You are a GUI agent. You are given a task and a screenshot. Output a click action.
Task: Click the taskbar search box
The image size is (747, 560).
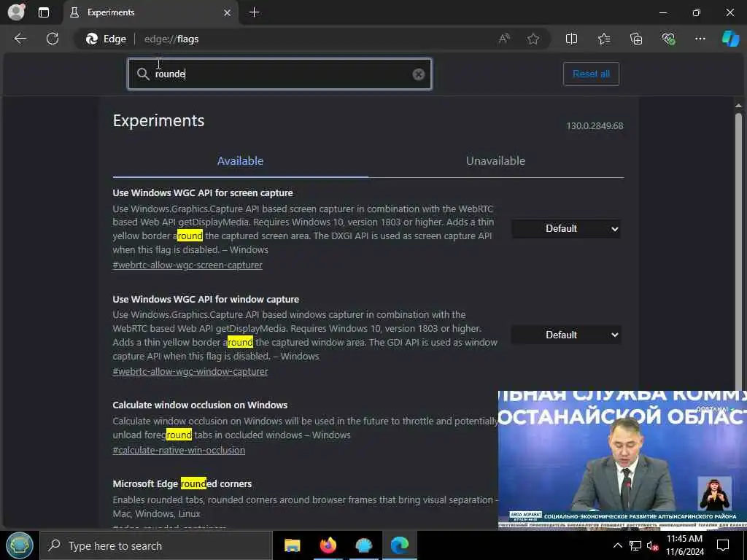156,545
